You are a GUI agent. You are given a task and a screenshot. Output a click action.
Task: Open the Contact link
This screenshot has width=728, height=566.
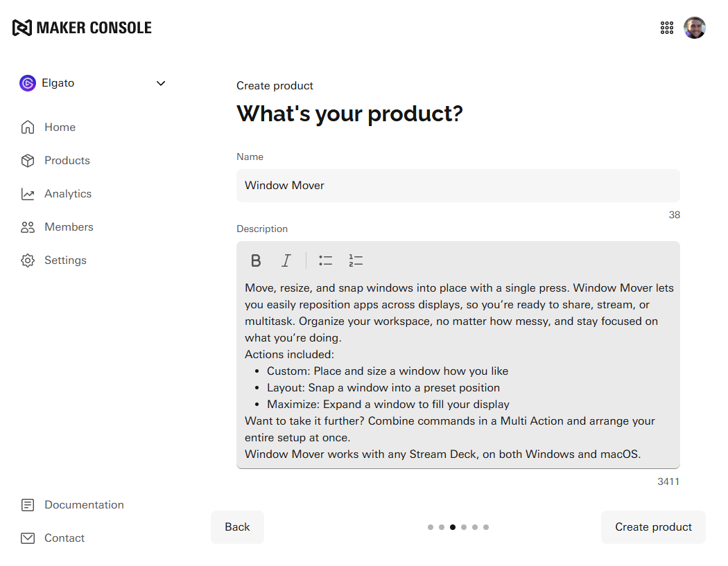[x=64, y=538]
